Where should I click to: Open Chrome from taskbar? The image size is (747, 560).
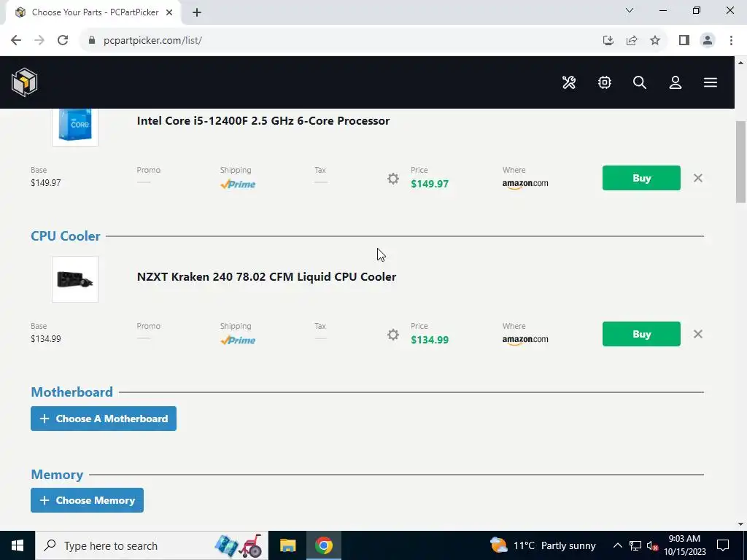point(323,545)
